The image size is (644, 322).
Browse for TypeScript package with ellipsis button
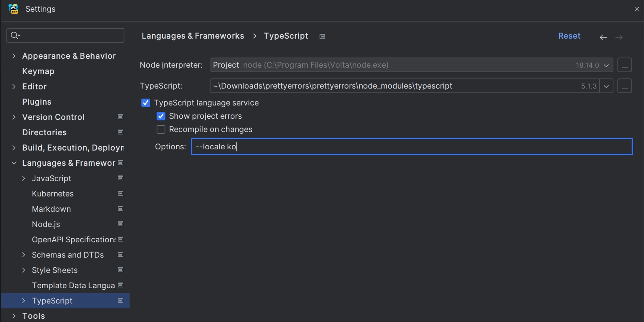tap(625, 86)
